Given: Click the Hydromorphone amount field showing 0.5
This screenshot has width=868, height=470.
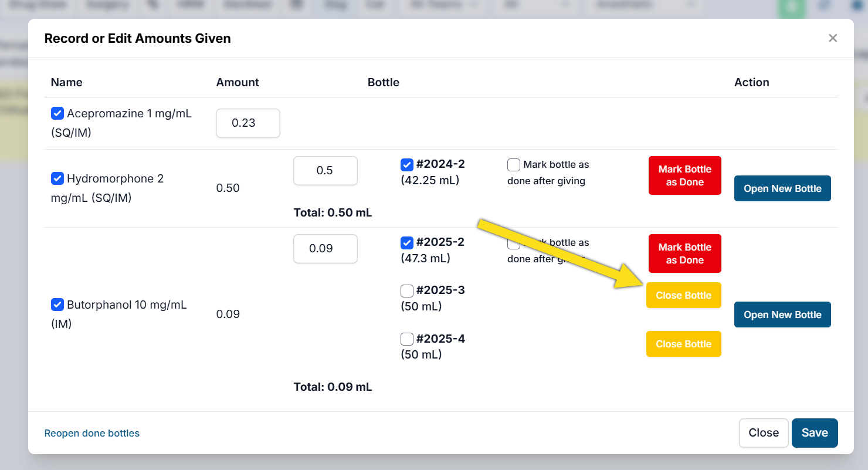Looking at the screenshot, I should [325, 171].
